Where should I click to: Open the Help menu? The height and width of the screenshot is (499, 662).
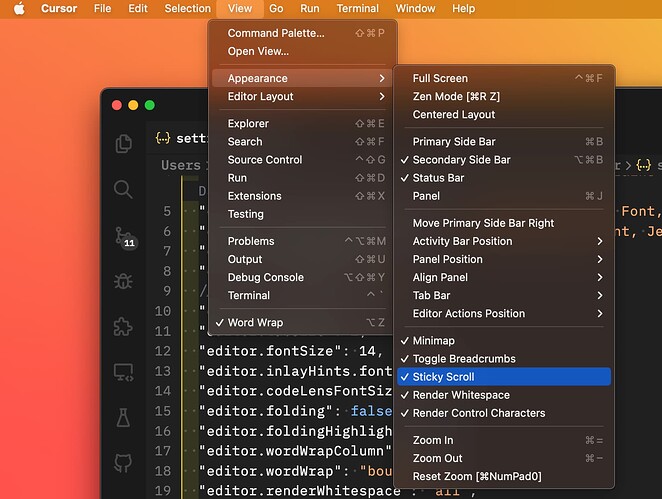(x=464, y=8)
